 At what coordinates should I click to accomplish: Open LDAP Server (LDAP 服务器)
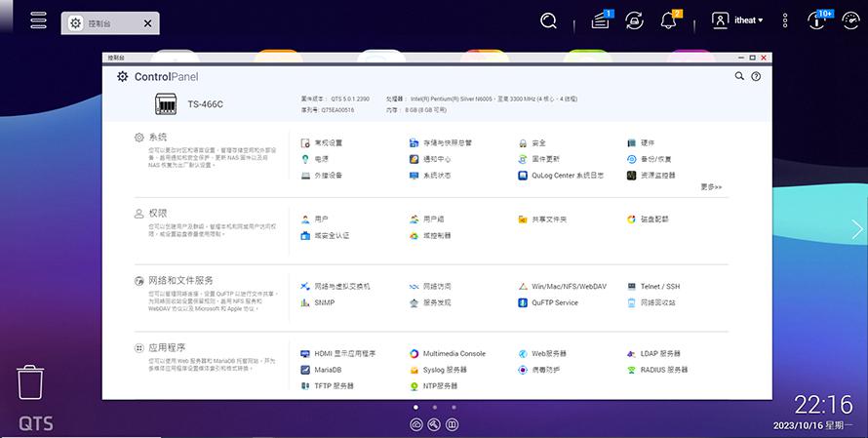tap(653, 353)
